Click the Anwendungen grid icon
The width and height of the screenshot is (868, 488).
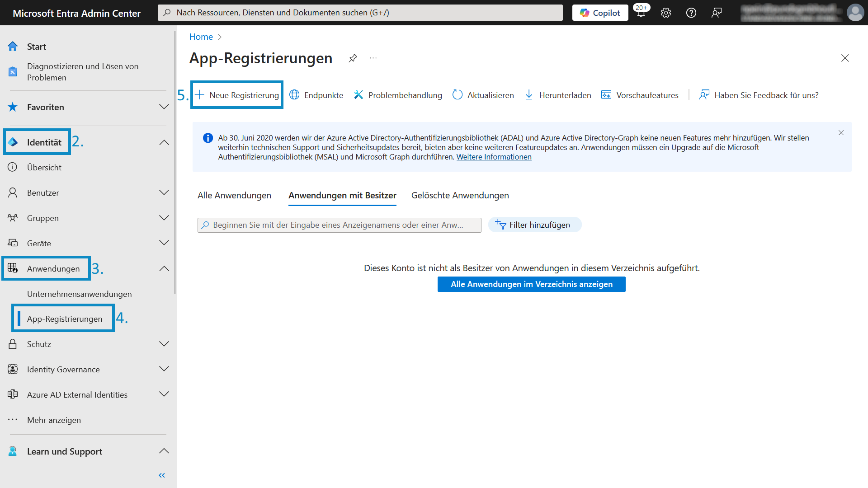(13, 268)
